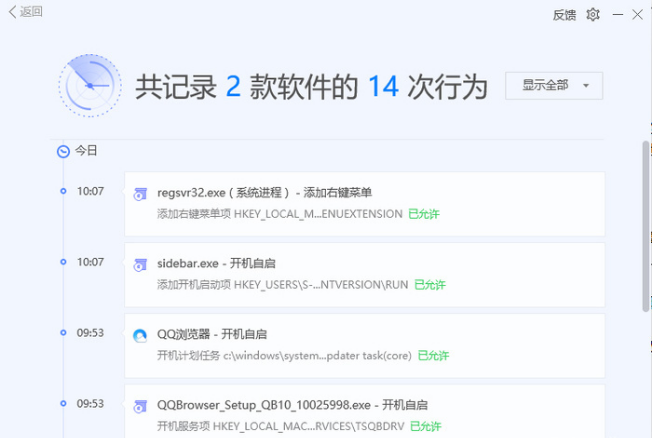Click the detail text 添加开机启动项 HKEY_USERS\S-...NTVERSION\RUN
The width and height of the screenshot is (653, 438).
point(283,285)
